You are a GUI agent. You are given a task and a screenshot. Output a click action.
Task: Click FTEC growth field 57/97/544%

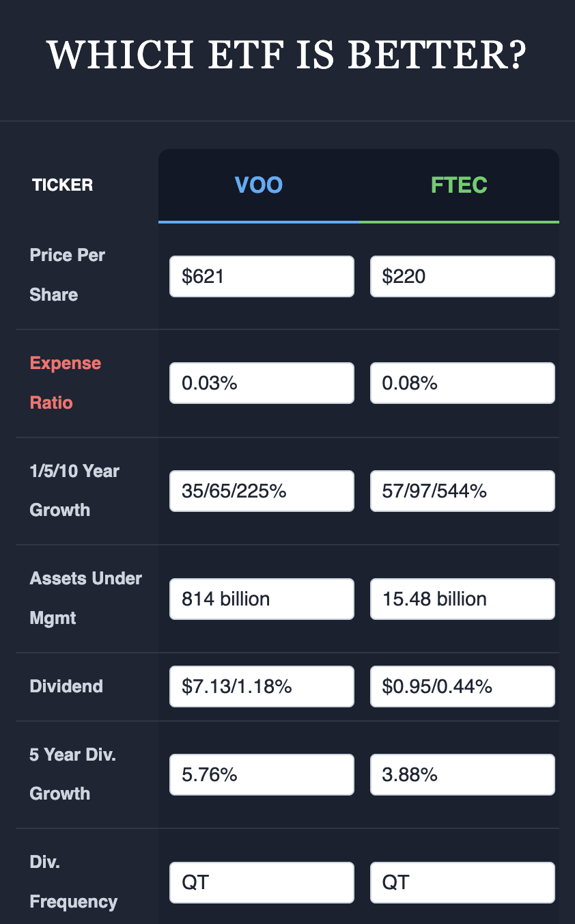(462, 491)
